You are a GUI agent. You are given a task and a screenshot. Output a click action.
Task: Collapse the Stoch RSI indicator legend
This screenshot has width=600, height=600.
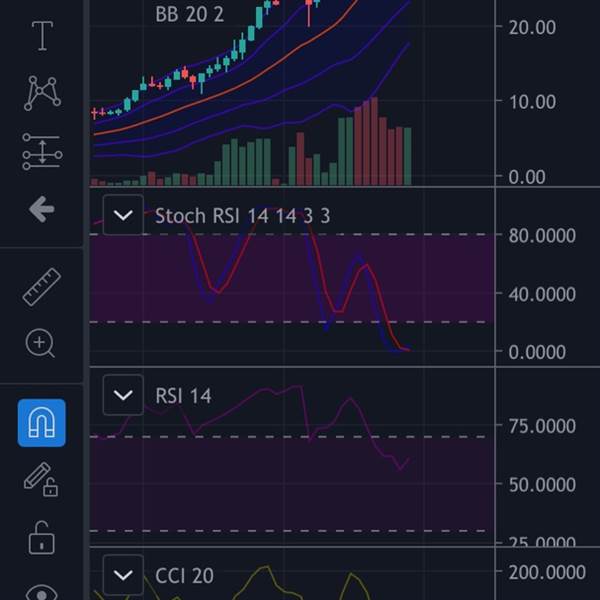[123, 215]
